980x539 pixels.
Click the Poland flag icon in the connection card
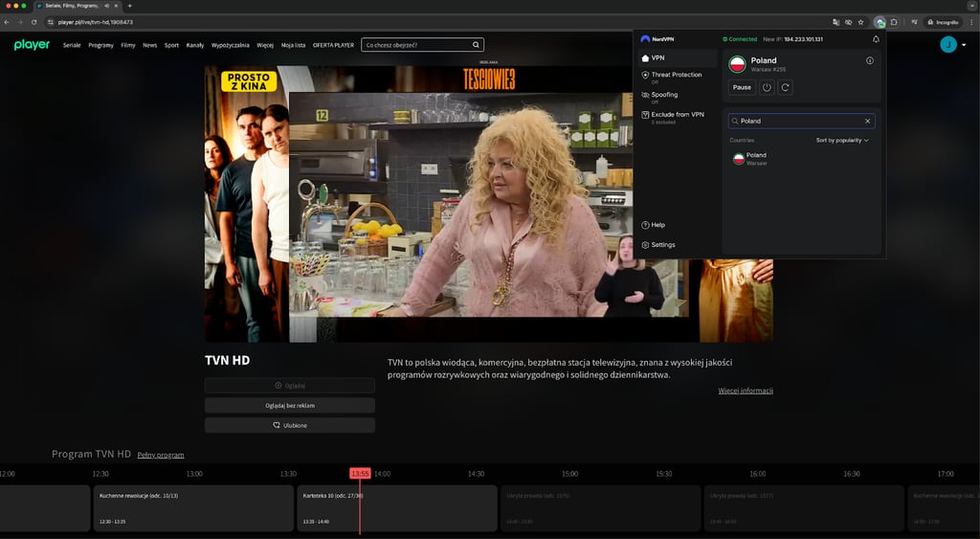click(x=738, y=64)
